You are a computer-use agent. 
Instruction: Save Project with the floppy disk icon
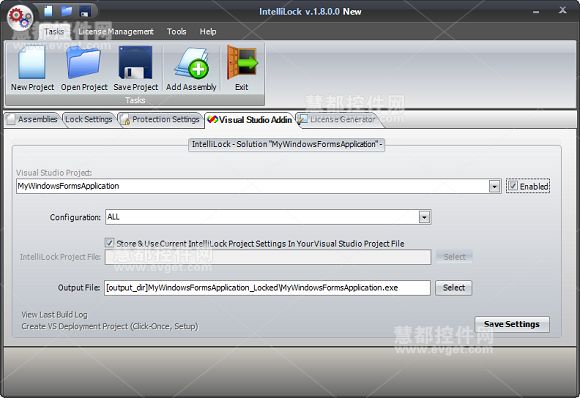tap(136, 69)
